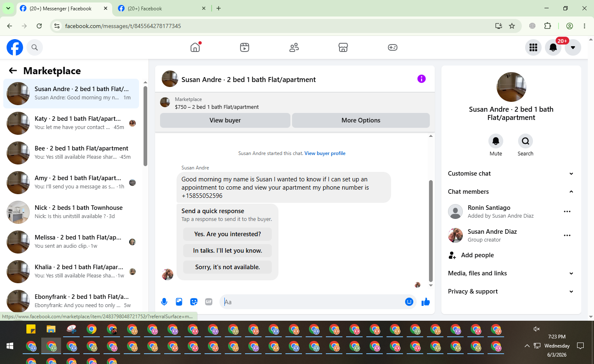Open Facebook home via logo

(x=15, y=47)
